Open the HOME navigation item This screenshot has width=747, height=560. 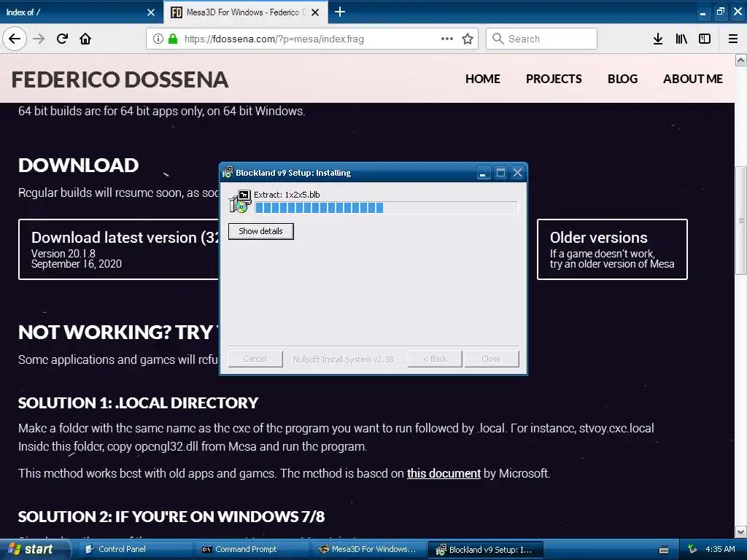coord(483,79)
